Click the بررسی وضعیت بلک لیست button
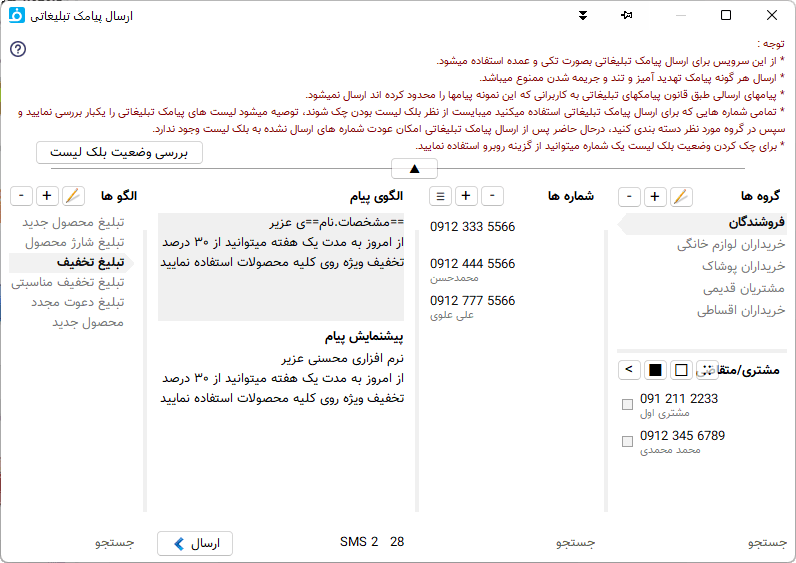Image resolution: width=796 pixels, height=563 pixels. coord(119,152)
